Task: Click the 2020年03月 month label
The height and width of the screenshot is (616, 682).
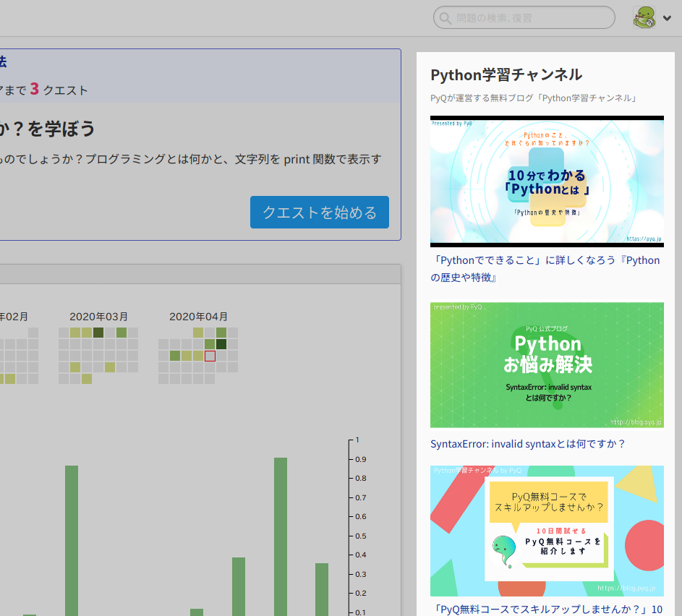Action: (x=99, y=317)
